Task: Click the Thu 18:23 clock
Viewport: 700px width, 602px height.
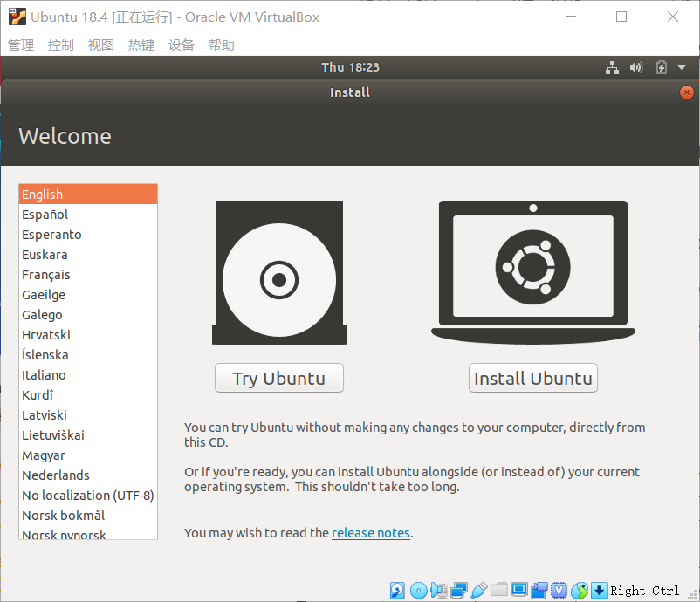Action: (350, 67)
